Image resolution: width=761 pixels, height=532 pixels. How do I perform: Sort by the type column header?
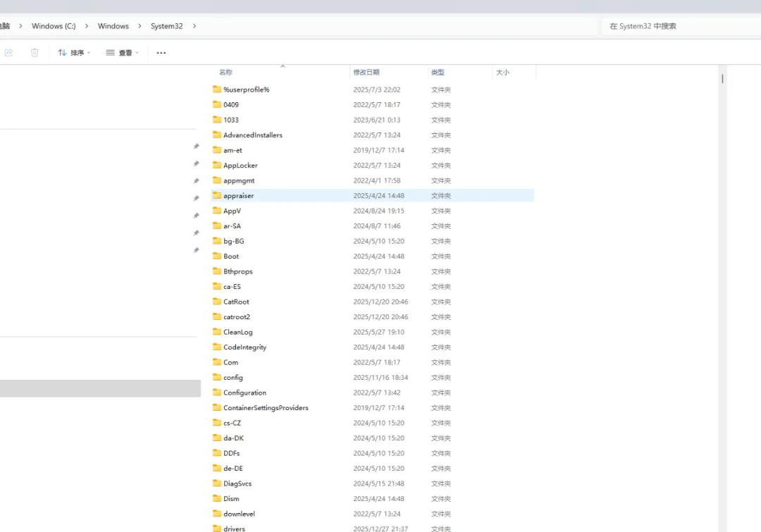click(438, 72)
